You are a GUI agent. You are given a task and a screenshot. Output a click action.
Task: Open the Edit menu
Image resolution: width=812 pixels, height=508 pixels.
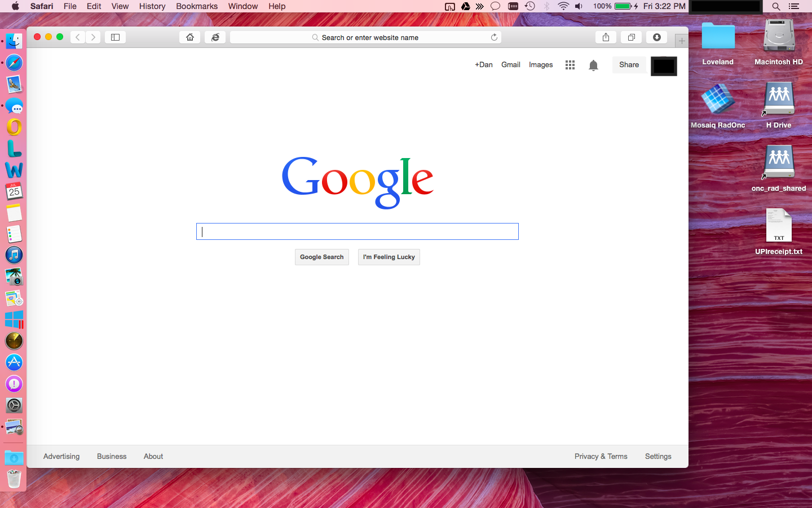94,6
